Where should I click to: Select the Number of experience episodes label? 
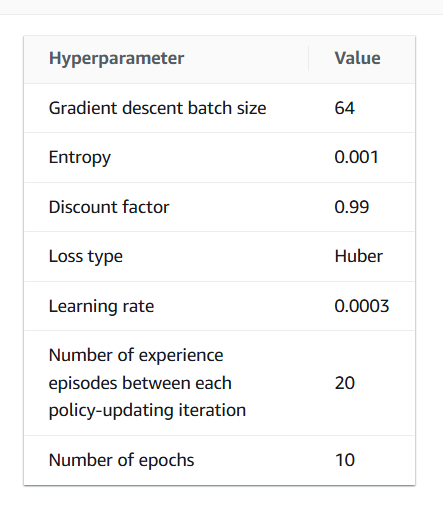point(147,383)
